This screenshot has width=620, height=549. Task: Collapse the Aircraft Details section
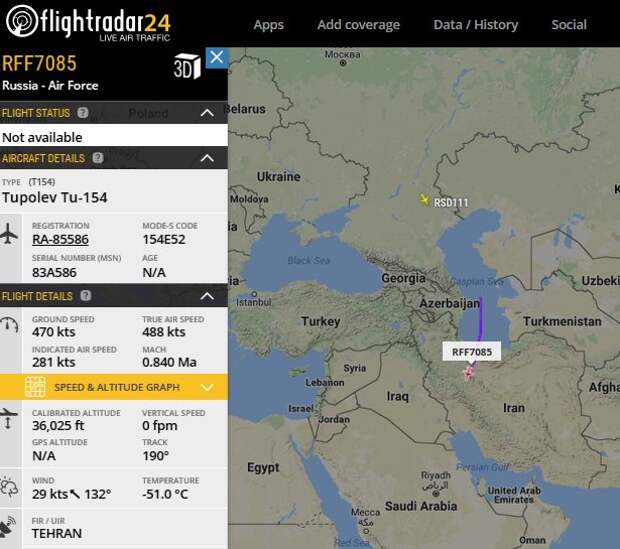coord(207,158)
